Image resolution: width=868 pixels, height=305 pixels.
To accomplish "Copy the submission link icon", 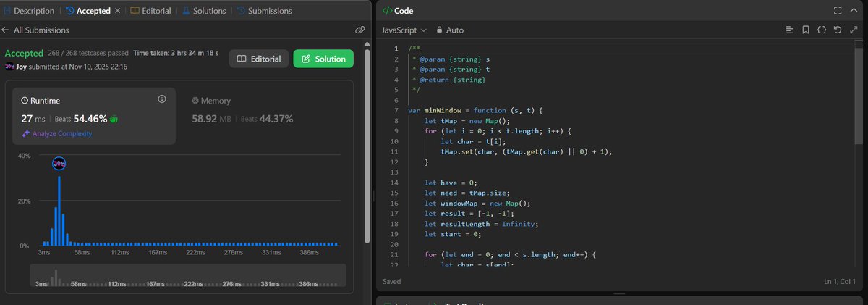I will point(359,30).
